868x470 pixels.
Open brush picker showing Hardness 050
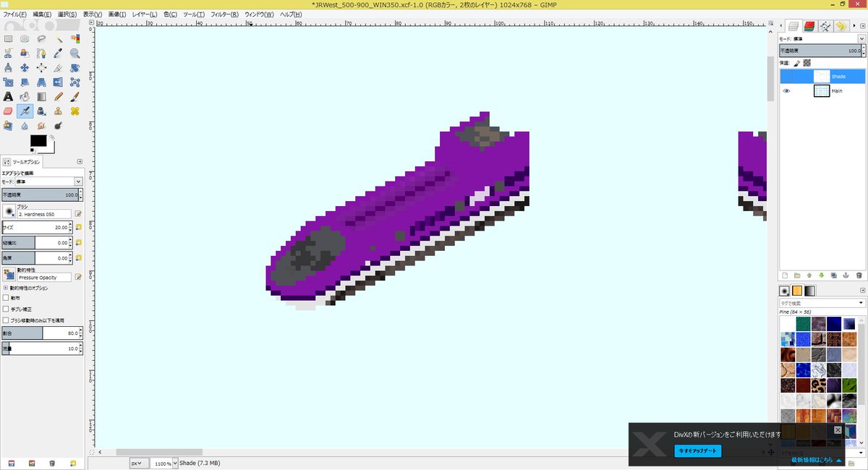tap(9, 210)
